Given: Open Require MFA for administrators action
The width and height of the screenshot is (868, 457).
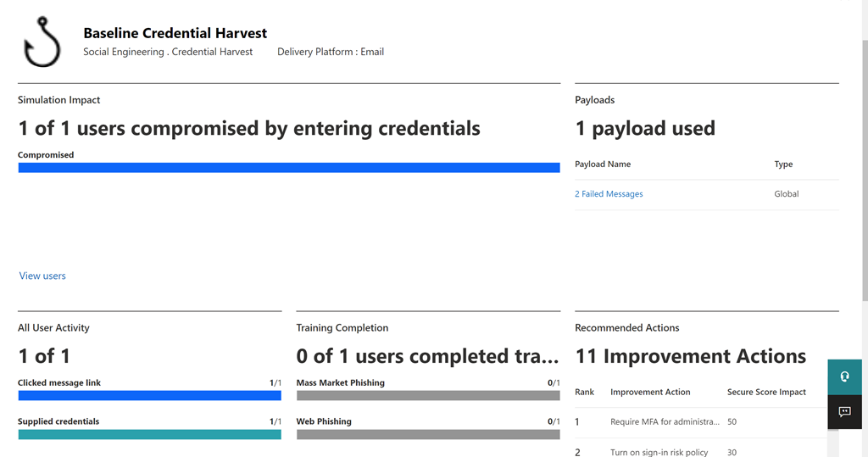Looking at the screenshot, I should click(665, 421).
